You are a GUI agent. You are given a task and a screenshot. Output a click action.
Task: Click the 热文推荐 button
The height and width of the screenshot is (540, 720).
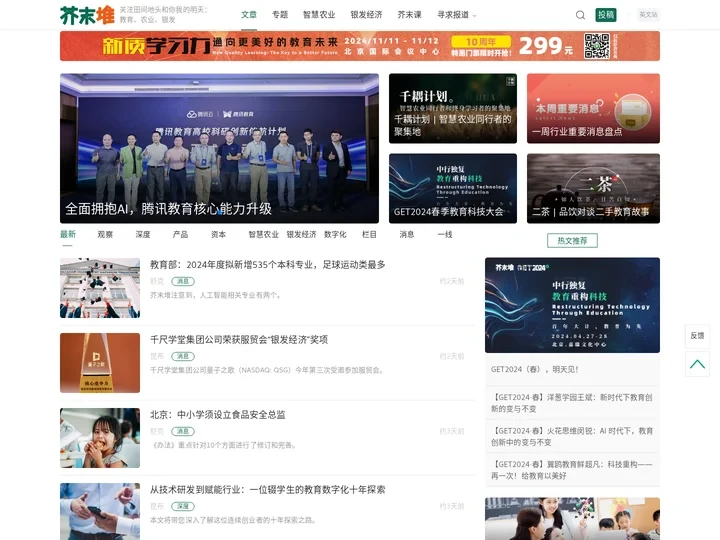pos(572,241)
